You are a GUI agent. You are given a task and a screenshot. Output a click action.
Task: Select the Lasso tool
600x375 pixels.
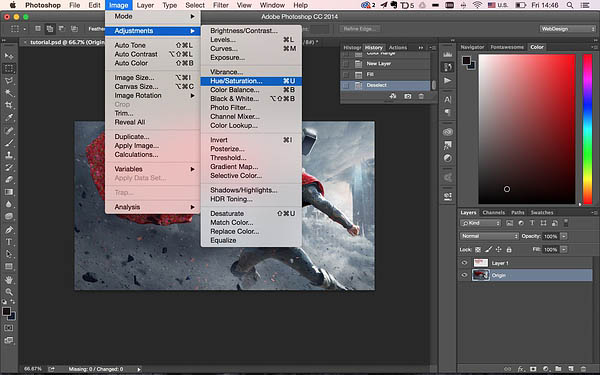(9, 80)
